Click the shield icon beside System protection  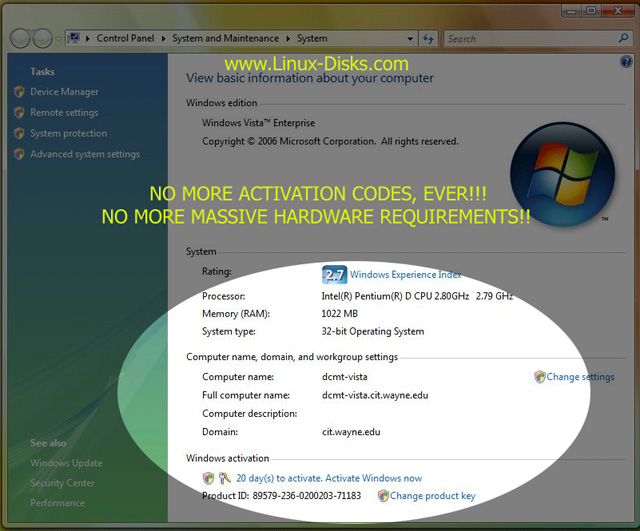[x=19, y=133]
